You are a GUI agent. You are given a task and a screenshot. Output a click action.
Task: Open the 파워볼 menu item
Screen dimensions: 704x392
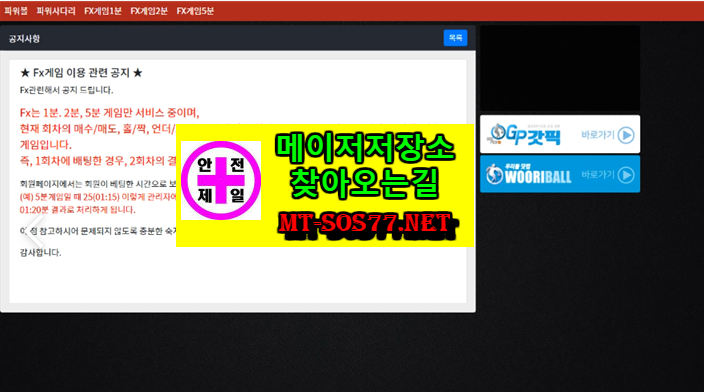16,11
